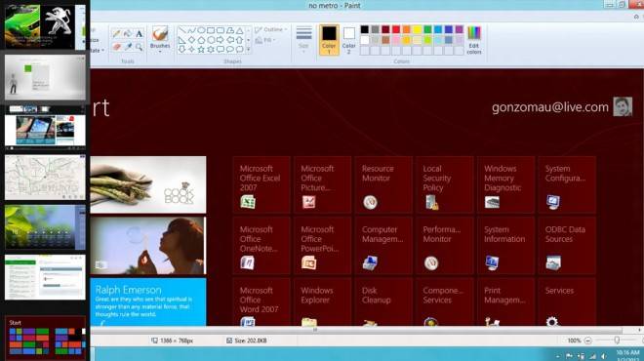Pick the Diamond shape
Viewport: 644px width, 361px height.
pos(191,40)
